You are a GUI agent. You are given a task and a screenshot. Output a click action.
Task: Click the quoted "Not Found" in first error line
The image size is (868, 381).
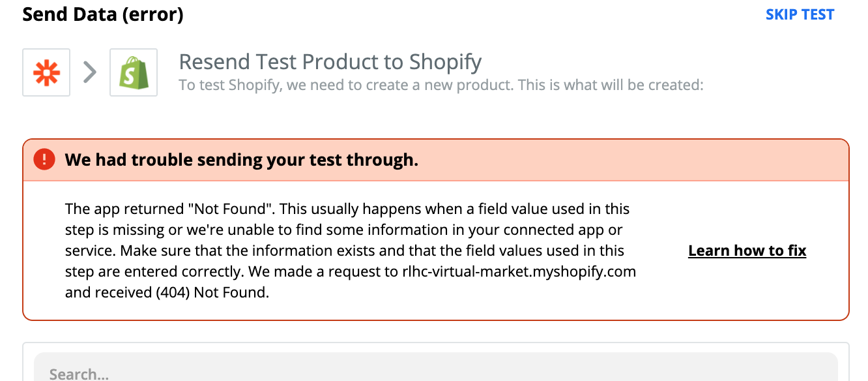[229, 209]
